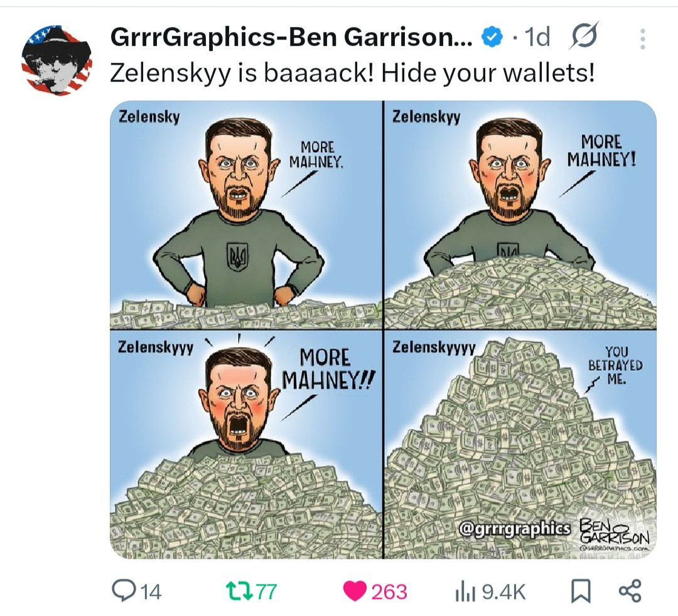Click the 1d post timestamp

click(x=537, y=37)
